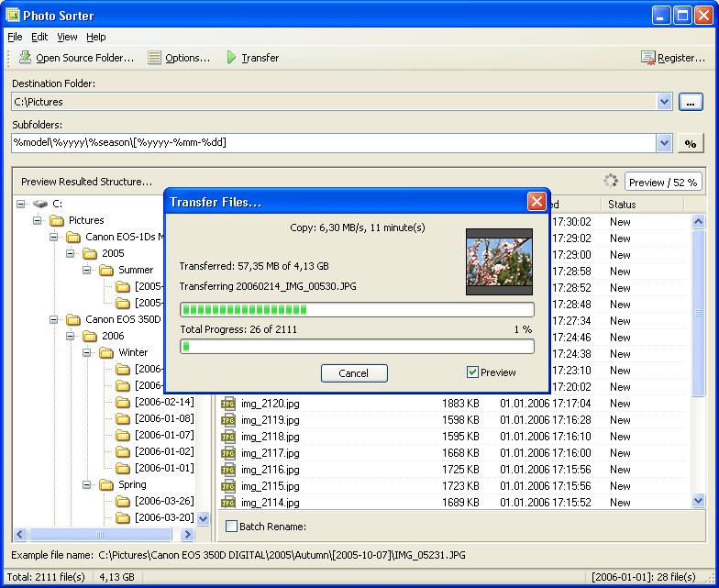
Task: Click the Preview / 52 % button
Action: pyautogui.click(x=663, y=182)
